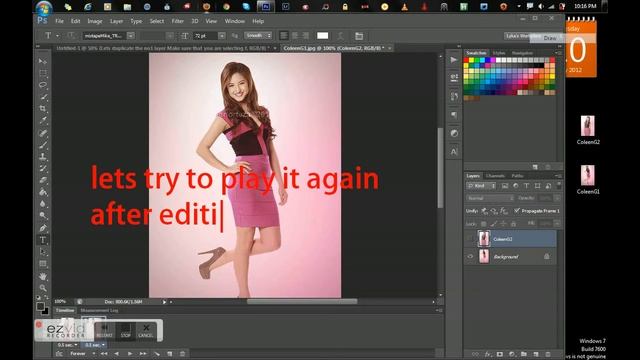Open the Forever looping options dropdown
640x360 pixels.
(83, 353)
